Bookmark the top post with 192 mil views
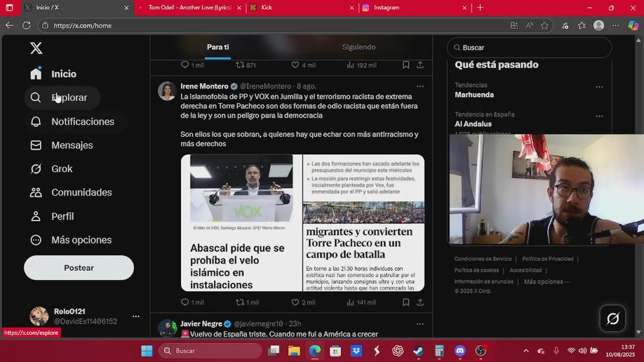Image resolution: width=644 pixels, height=362 pixels. point(406,65)
